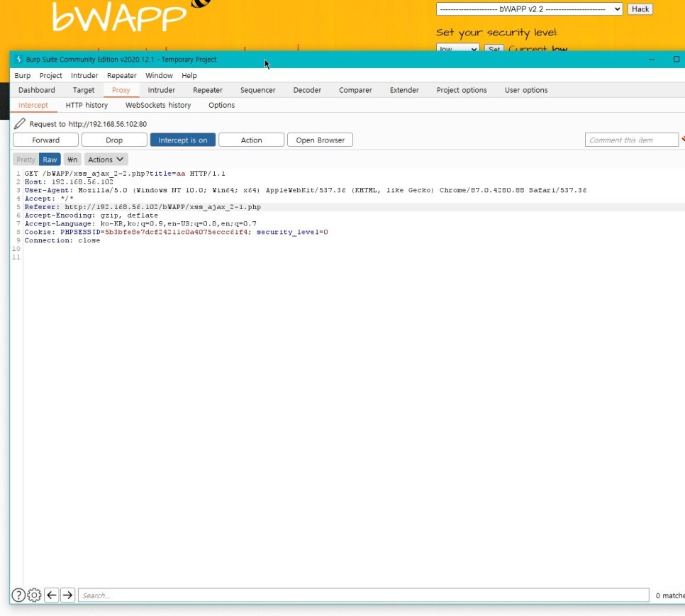Click the User-Agent header line

click(x=306, y=190)
